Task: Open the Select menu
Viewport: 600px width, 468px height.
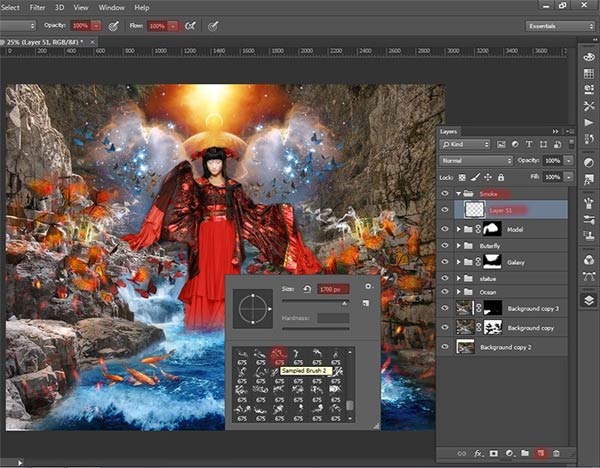Action: click(10, 7)
